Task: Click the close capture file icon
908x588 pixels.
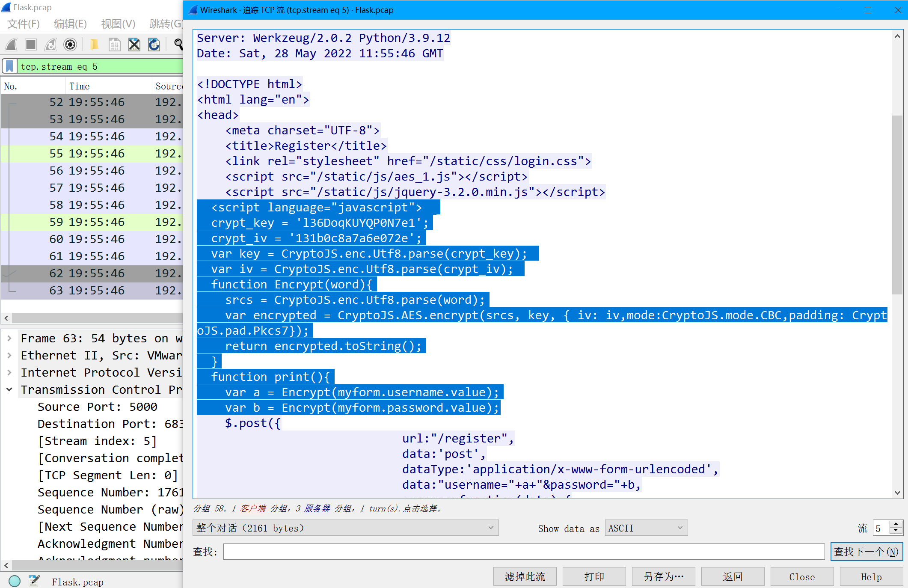Action: (134, 45)
